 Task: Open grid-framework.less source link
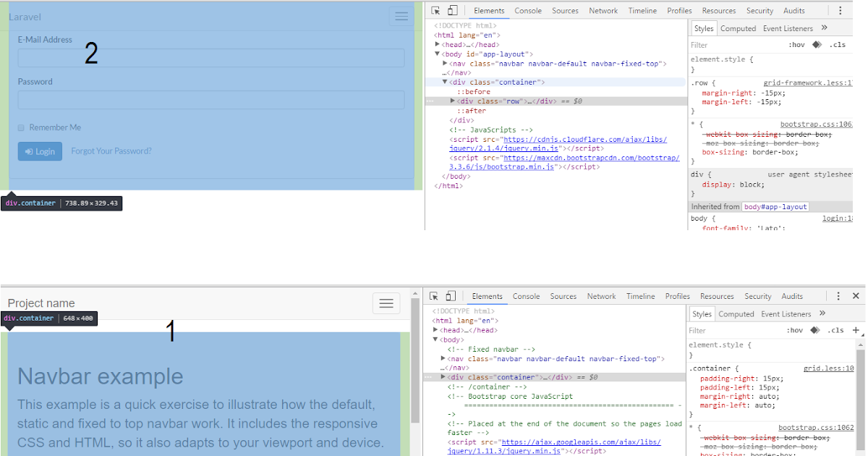(809, 83)
